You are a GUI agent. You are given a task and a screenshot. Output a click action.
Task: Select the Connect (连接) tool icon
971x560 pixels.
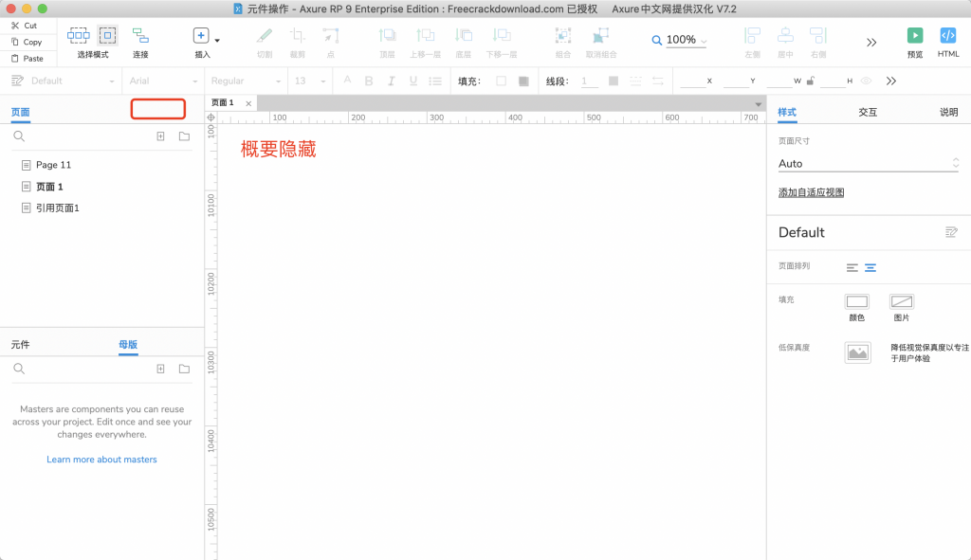[x=140, y=36]
